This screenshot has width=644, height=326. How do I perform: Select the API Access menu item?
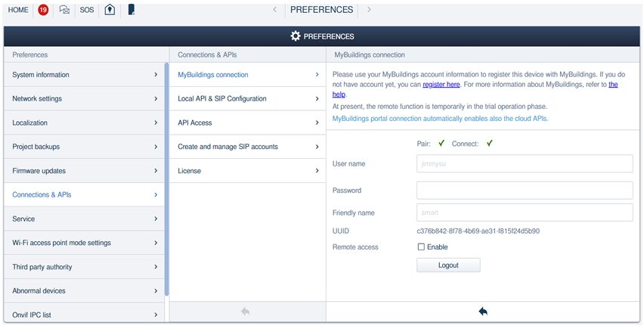coord(247,123)
